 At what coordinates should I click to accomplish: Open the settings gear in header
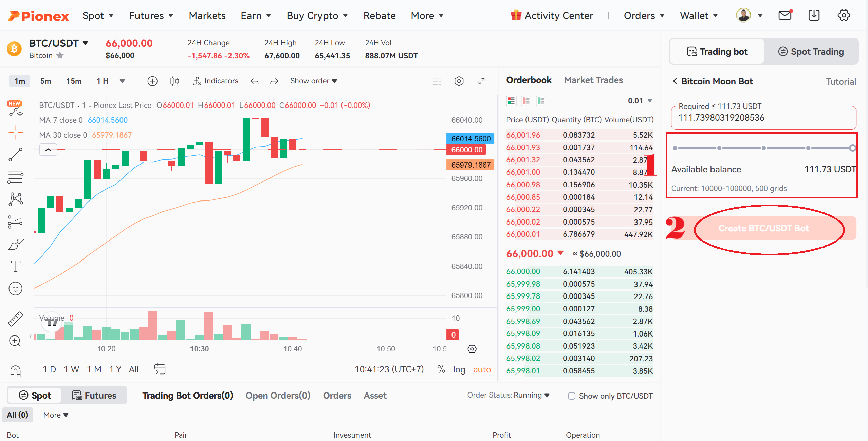844,15
